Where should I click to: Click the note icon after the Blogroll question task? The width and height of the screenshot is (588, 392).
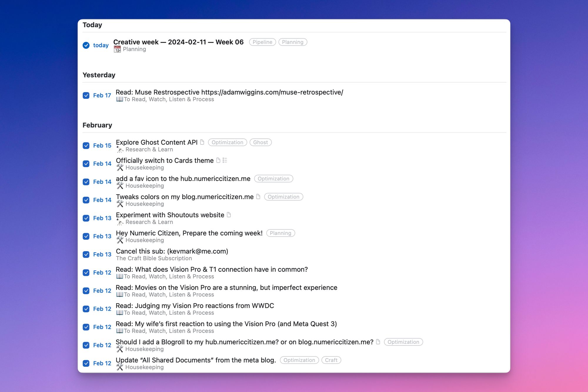(378, 342)
